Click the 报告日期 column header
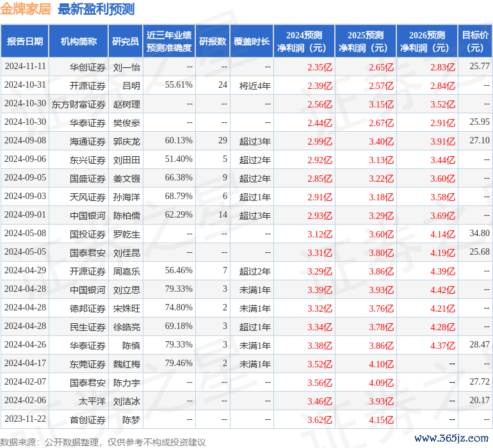Screen dimensions: 493x448 click(x=25, y=42)
